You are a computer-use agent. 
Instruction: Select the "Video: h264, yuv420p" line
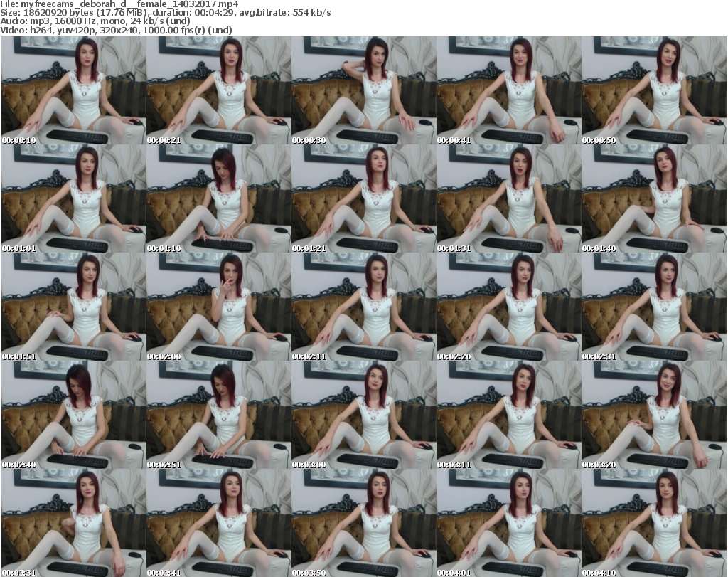tap(116, 30)
